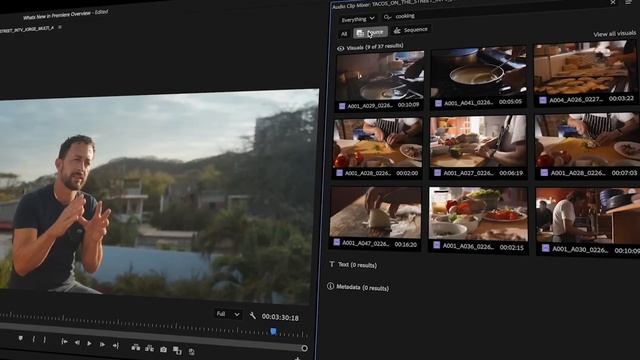Click Text (0 results) section heading
Screen dimensions: 640x360
(x=357, y=265)
